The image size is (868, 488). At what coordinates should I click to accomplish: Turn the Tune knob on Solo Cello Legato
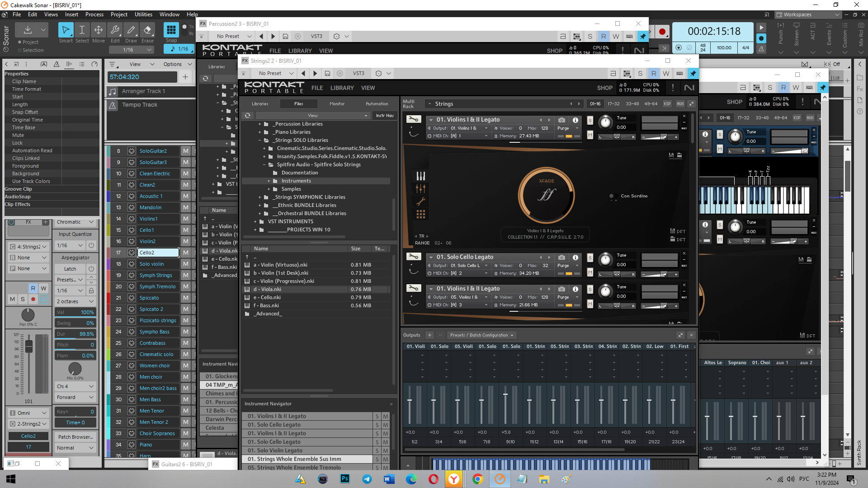[605, 259]
